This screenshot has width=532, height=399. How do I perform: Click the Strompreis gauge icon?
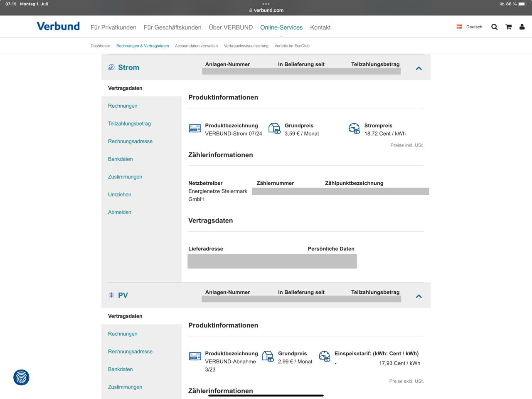pos(354,129)
